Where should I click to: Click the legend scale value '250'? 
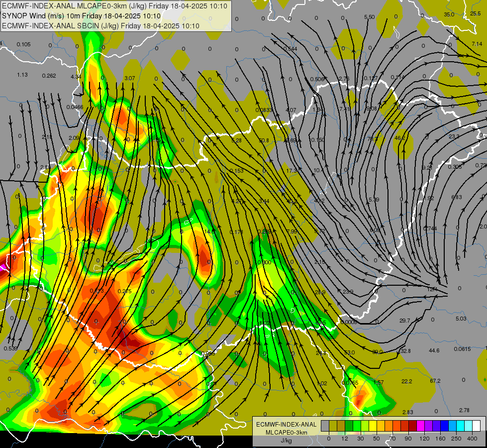[x=456, y=439]
